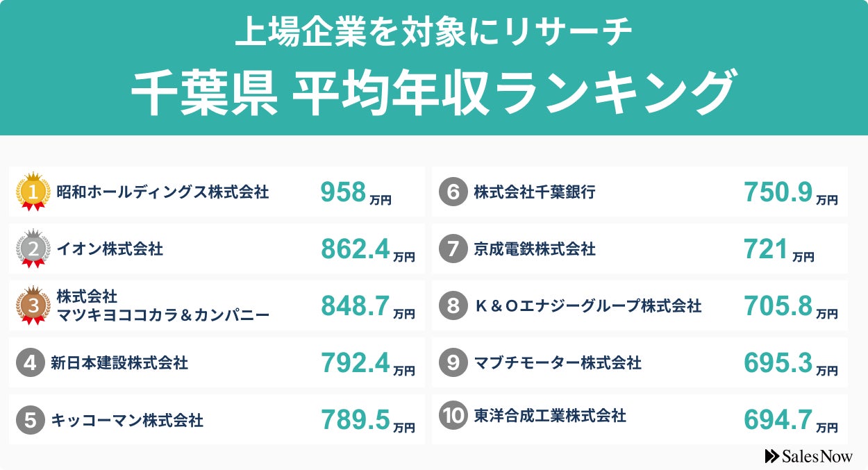Click the 958 万円 salary figure
The width and height of the screenshot is (868, 470).
tap(356, 193)
